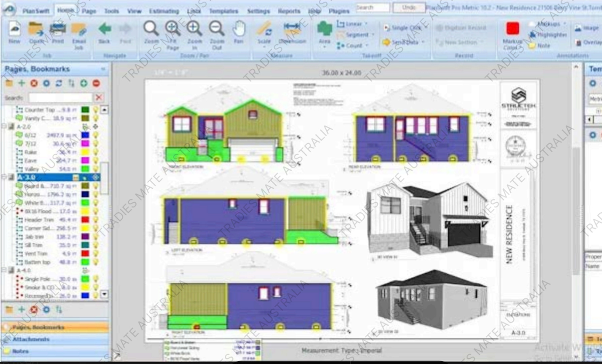
Task: Click the Zoom Out magnifier
Action: tap(217, 32)
